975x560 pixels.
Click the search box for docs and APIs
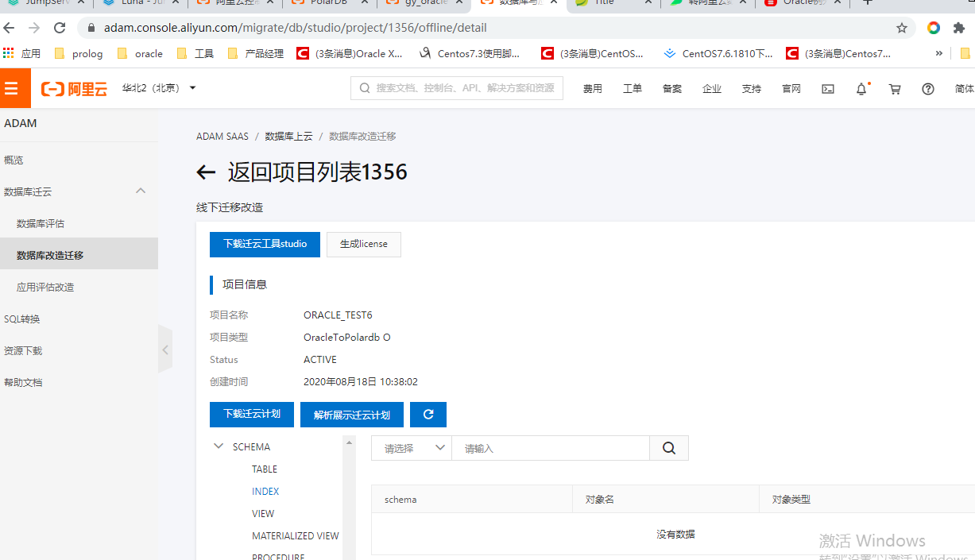(457, 88)
